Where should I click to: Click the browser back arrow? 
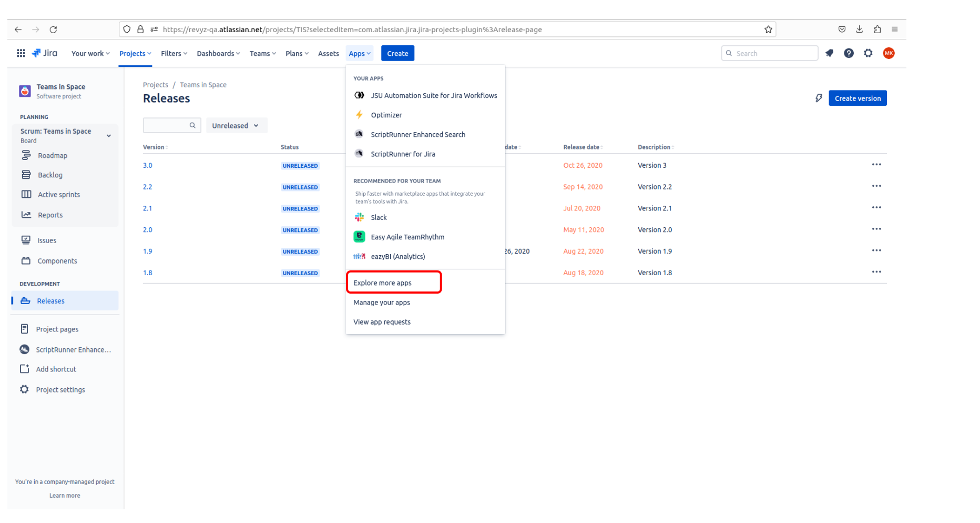tap(18, 29)
